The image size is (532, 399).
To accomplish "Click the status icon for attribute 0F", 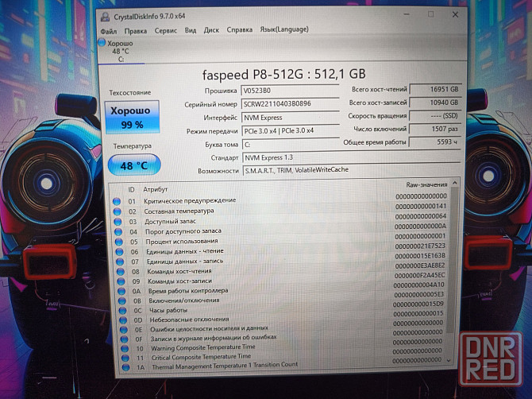I will pyautogui.click(x=125, y=339).
